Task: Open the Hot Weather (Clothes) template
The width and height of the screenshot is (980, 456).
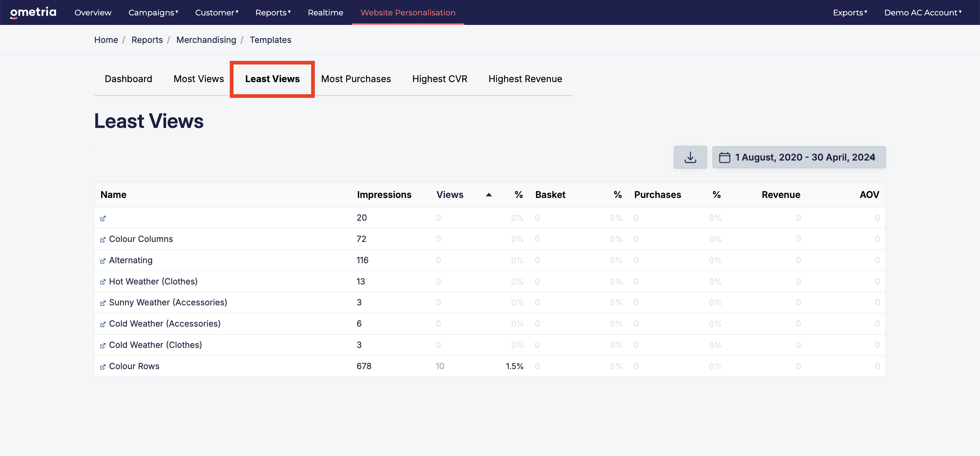Action: click(153, 281)
